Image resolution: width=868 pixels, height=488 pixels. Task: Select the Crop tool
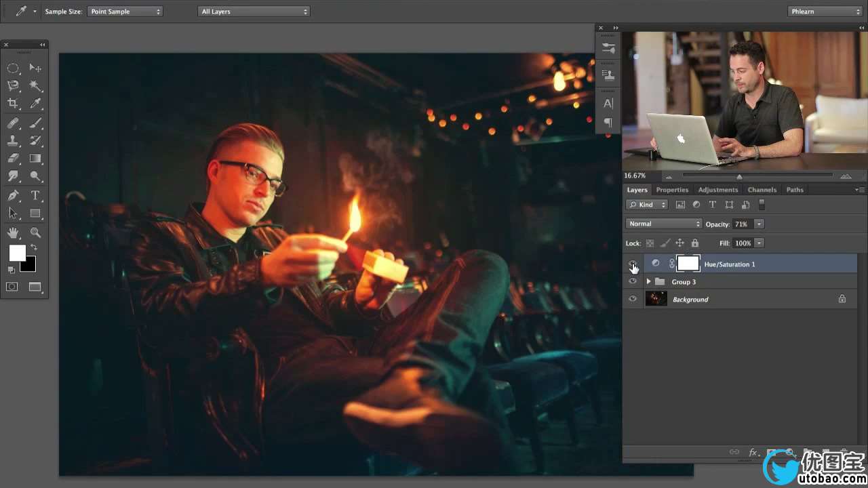coord(13,104)
